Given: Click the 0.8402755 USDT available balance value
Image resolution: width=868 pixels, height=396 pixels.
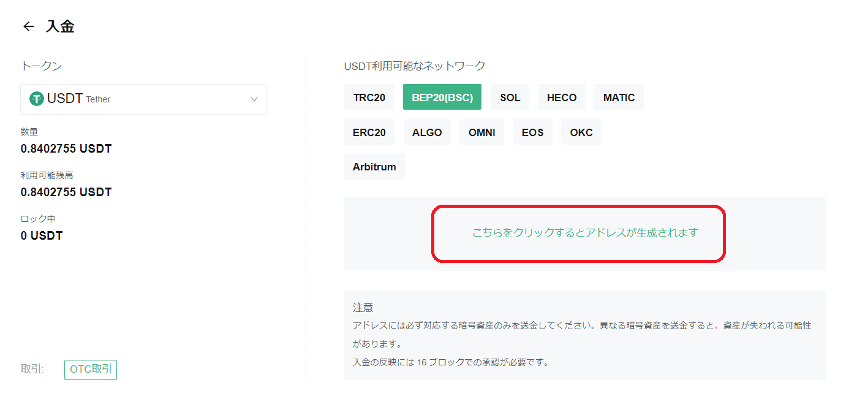Looking at the screenshot, I should 66,192.
